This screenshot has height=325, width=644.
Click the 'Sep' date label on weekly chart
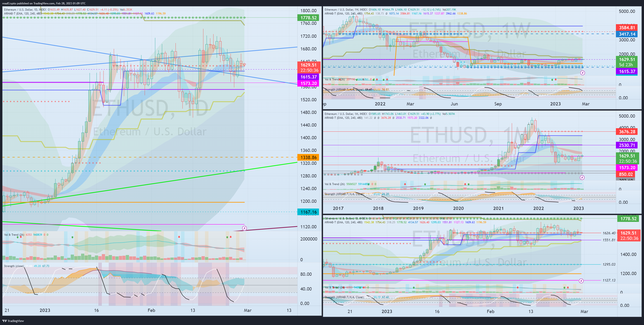[498, 104]
